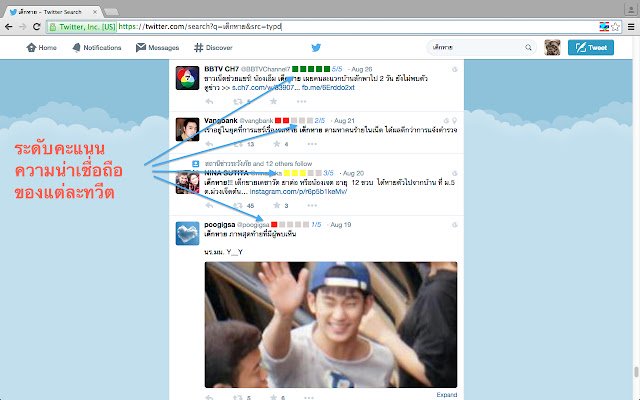The image size is (640, 400).
Task: Open the photo in poogigsa's tweet
Action: click(331, 324)
